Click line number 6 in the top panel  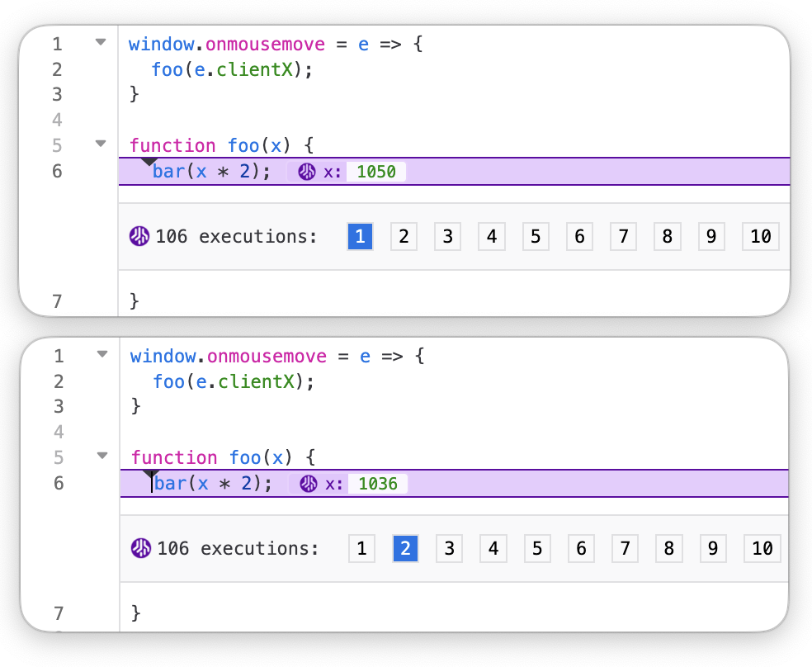click(x=57, y=171)
